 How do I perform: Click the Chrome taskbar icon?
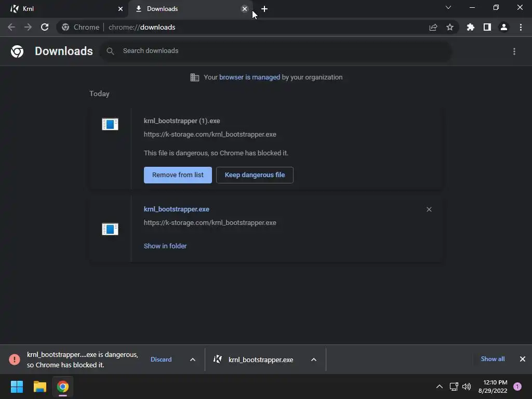click(63, 387)
